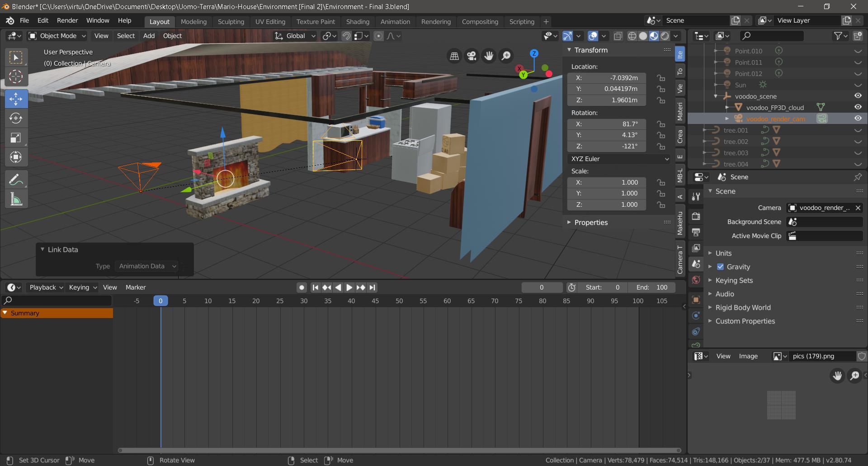Toggle show gizmo button
The width and height of the screenshot is (868, 466).
point(567,36)
